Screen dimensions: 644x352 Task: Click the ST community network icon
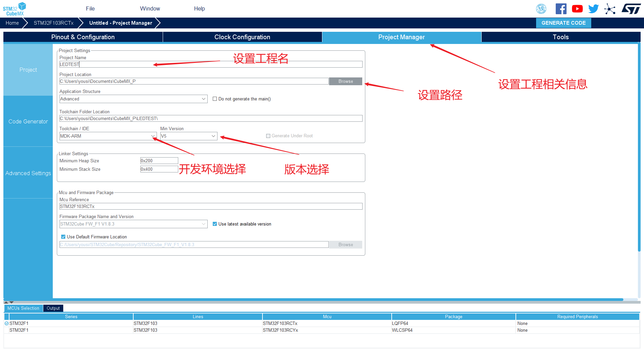click(x=610, y=9)
